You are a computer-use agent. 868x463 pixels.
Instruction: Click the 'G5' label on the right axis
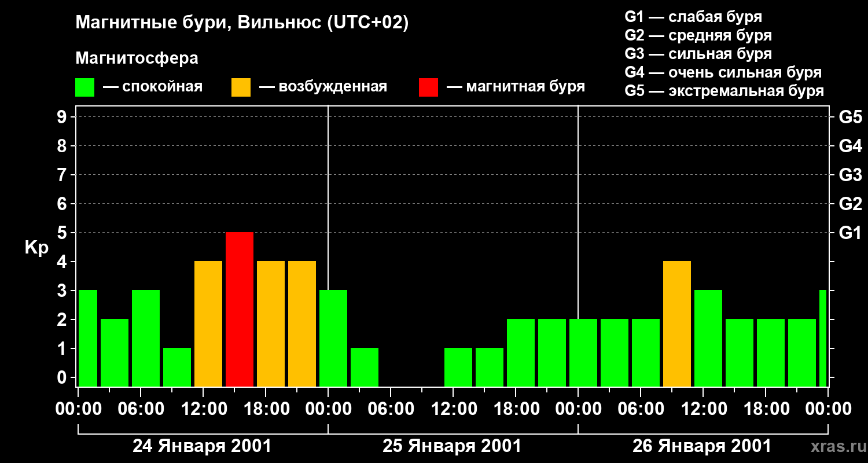pos(850,117)
